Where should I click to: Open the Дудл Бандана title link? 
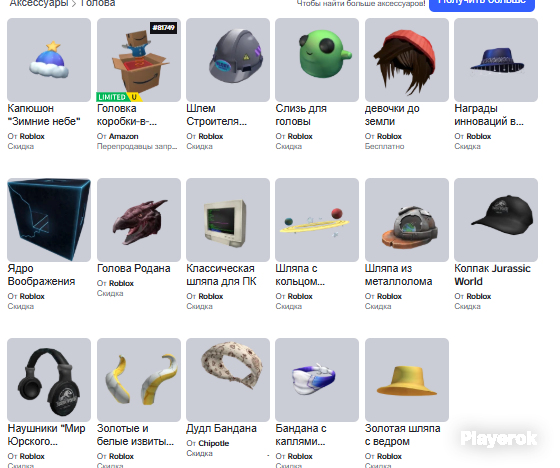pos(221,428)
